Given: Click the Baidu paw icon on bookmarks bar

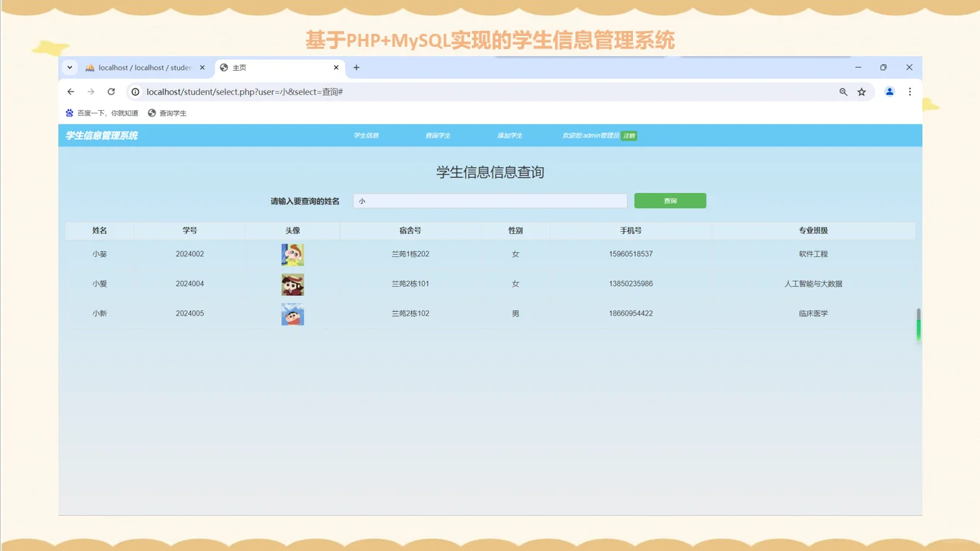Looking at the screenshot, I should tap(69, 113).
